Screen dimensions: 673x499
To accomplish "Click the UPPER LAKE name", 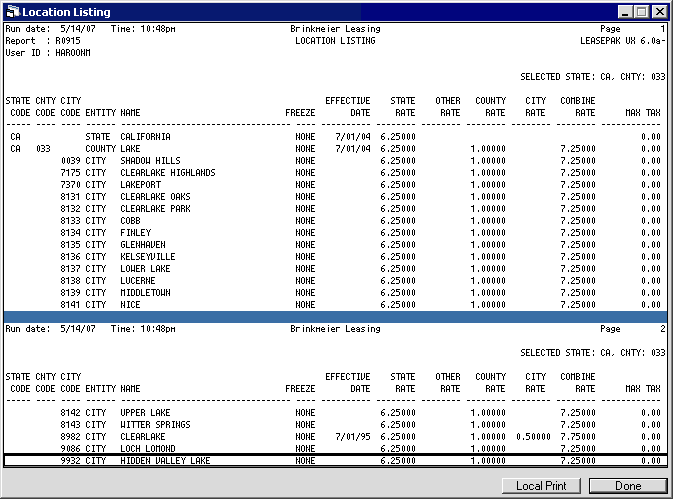I will click(145, 412).
